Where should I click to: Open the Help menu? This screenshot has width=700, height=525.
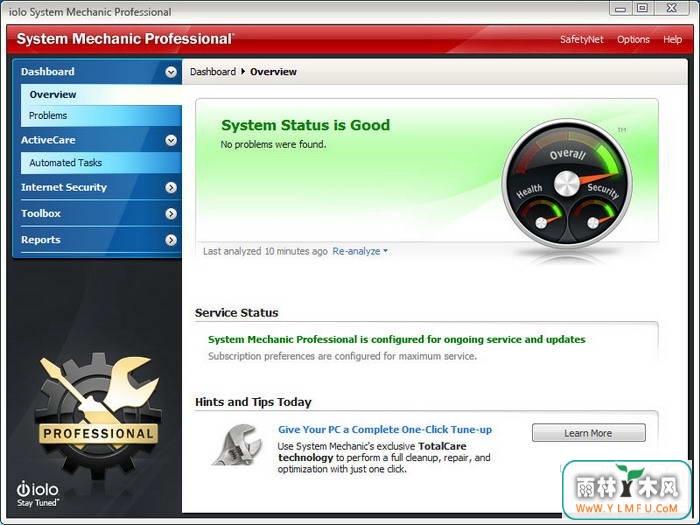(672, 39)
